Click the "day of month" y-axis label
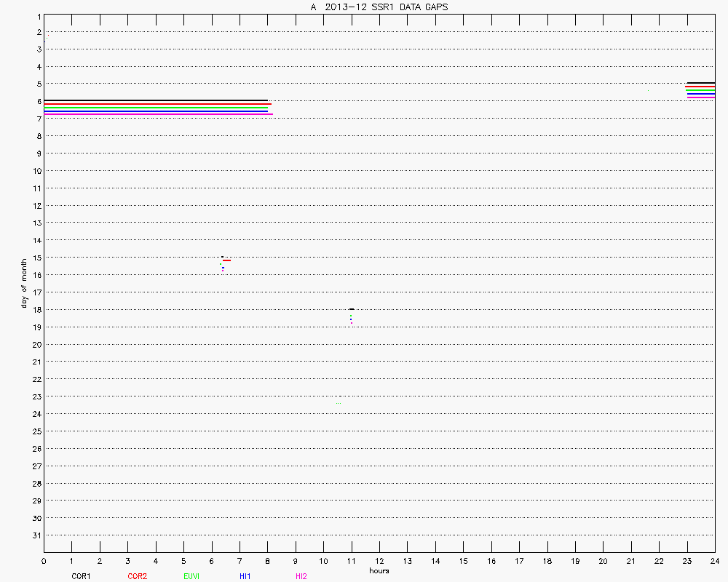 coord(24,282)
